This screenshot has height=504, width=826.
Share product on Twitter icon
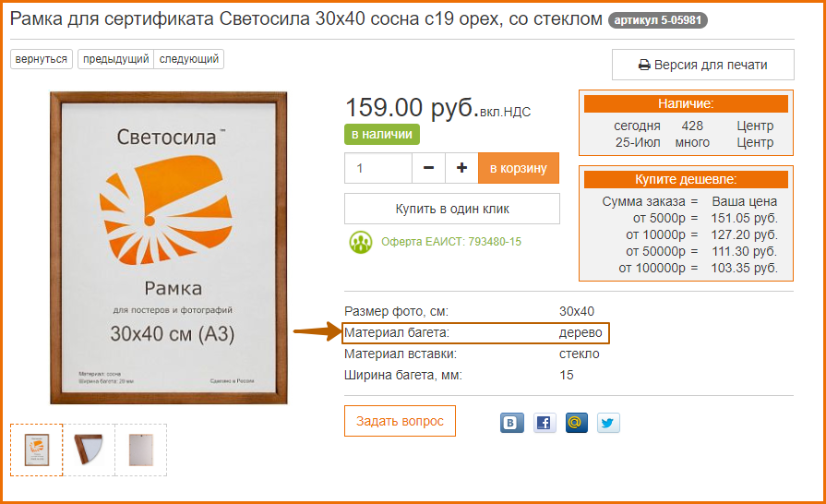coord(608,423)
